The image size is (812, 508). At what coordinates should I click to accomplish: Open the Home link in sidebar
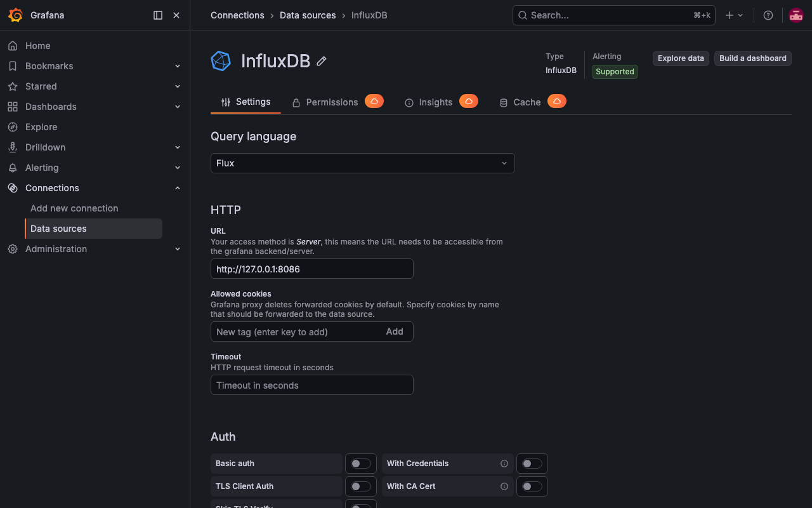point(38,46)
